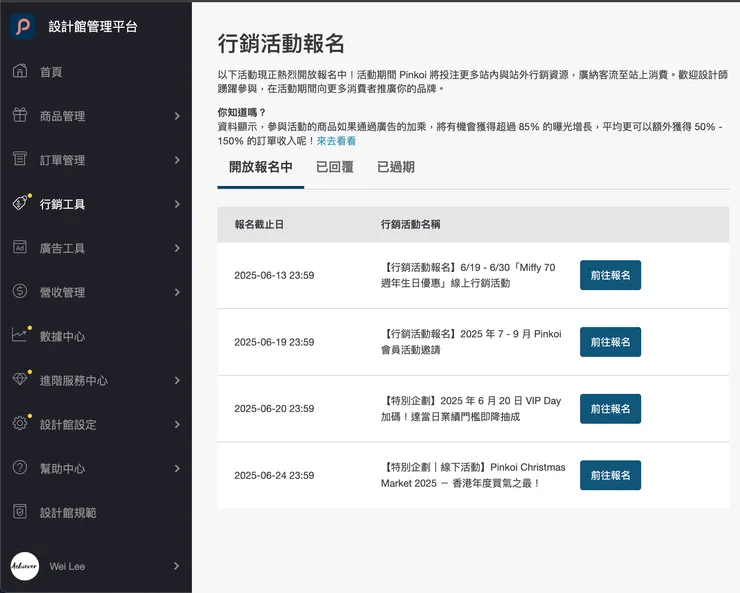Open 進階服務中心 menu label
740x593 pixels.
tap(74, 380)
